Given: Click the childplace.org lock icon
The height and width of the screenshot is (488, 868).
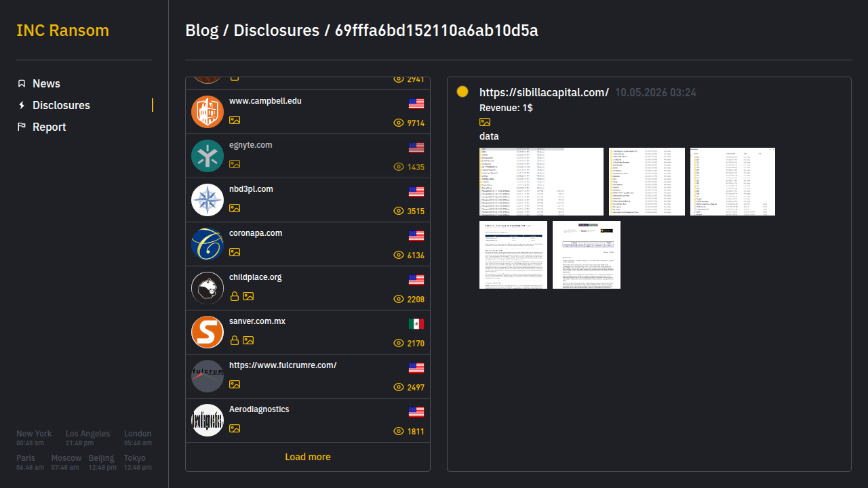Looking at the screenshot, I should point(235,296).
